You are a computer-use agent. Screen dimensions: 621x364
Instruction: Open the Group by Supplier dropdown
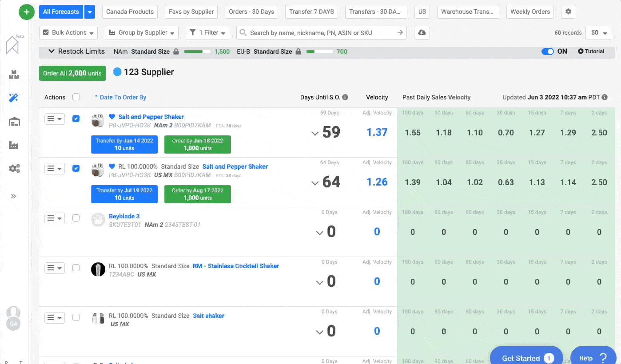(141, 32)
